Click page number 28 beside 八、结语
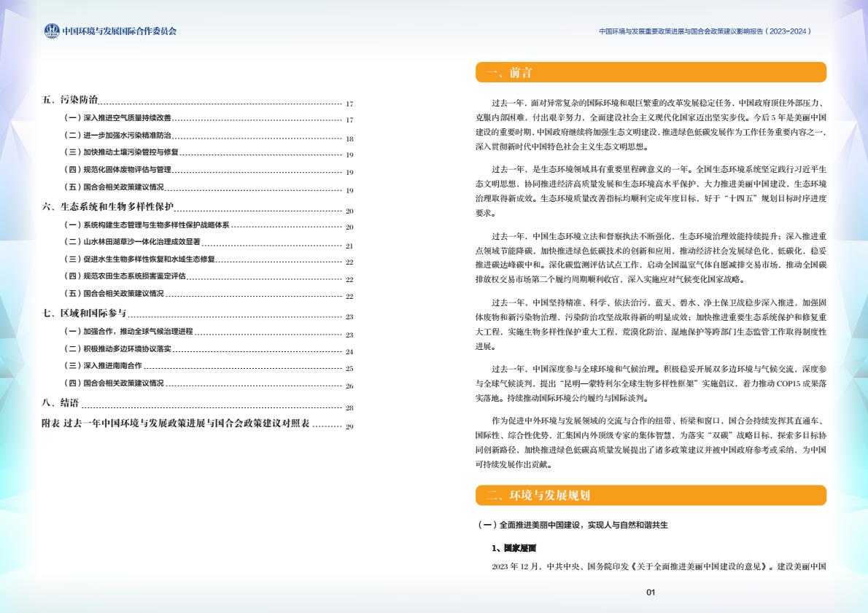 pos(349,407)
